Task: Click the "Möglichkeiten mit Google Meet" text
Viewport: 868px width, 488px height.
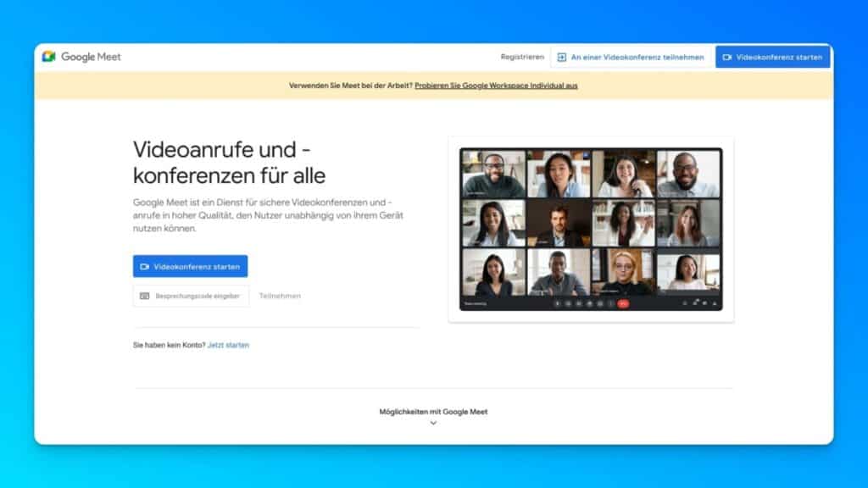Action: click(433, 412)
